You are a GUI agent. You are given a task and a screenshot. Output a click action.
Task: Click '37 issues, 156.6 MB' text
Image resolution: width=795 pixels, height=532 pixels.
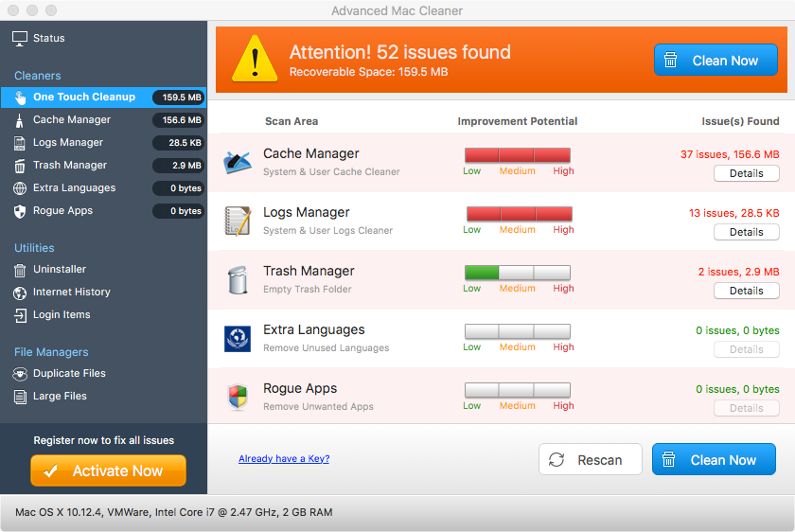click(730, 154)
